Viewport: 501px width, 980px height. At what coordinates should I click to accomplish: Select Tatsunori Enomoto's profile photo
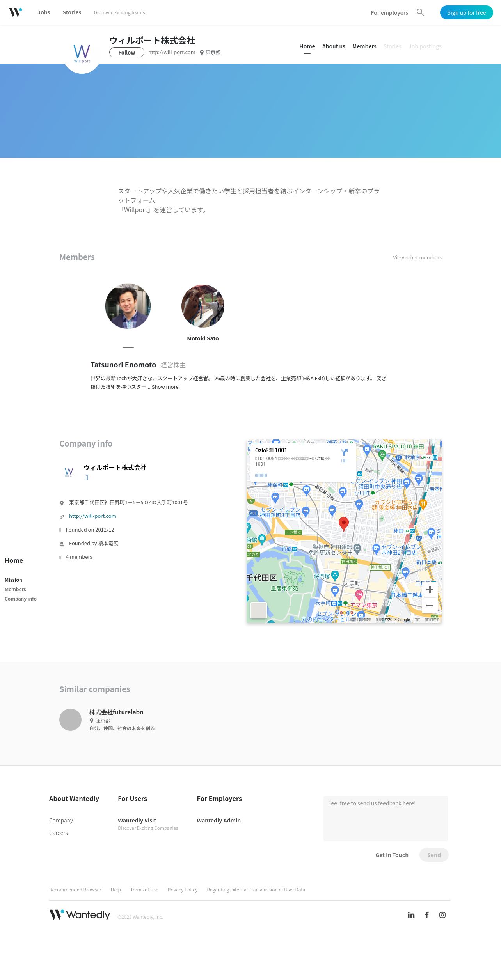(x=128, y=306)
